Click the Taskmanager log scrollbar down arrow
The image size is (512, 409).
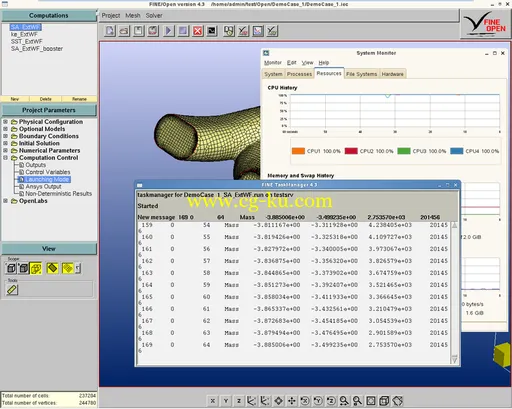click(x=454, y=359)
